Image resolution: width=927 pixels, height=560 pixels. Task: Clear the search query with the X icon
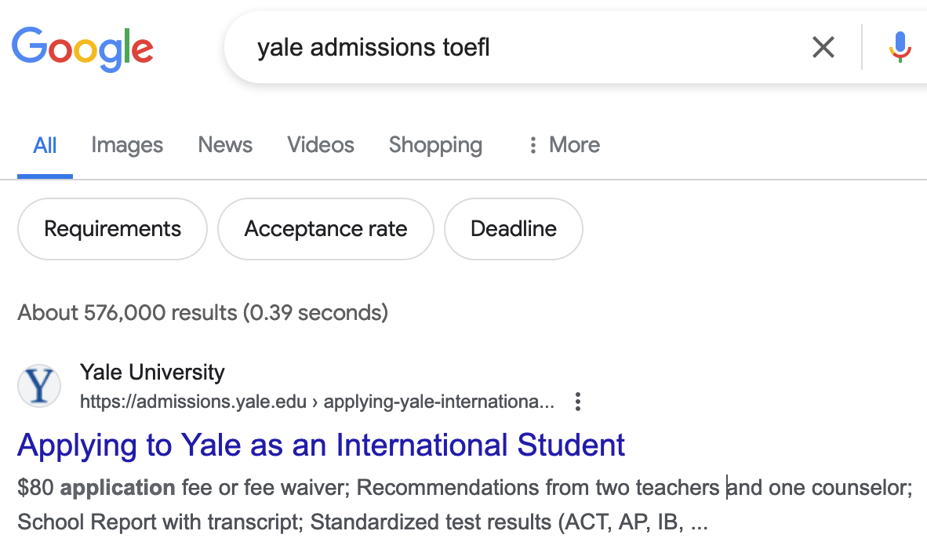pos(823,47)
